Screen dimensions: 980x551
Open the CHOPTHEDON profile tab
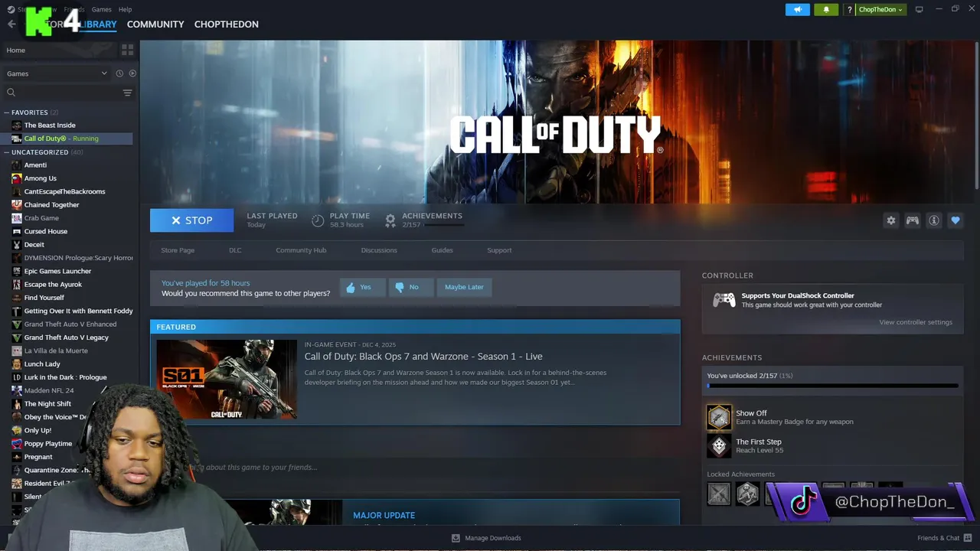pos(226,24)
